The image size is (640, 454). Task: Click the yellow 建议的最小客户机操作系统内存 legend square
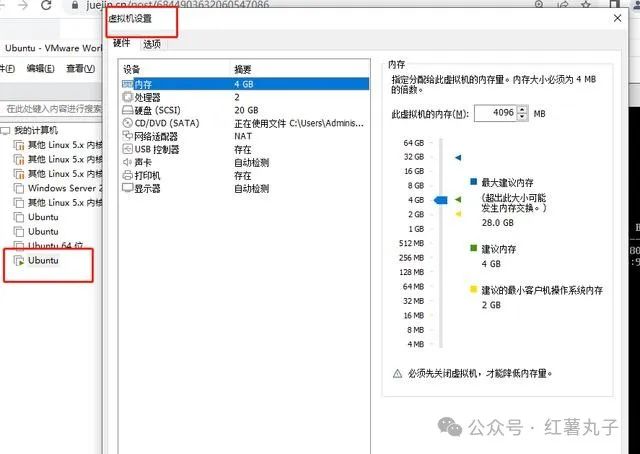(473, 289)
